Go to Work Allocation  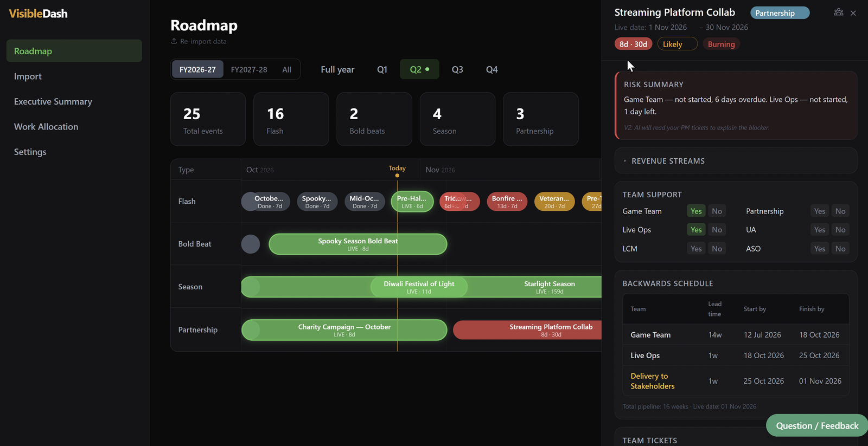point(74,127)
